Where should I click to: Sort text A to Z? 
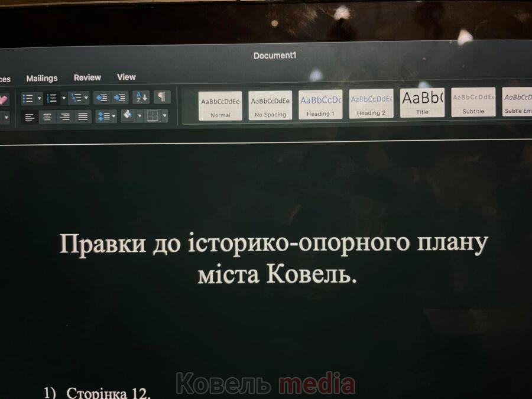(x=141, y=98)
